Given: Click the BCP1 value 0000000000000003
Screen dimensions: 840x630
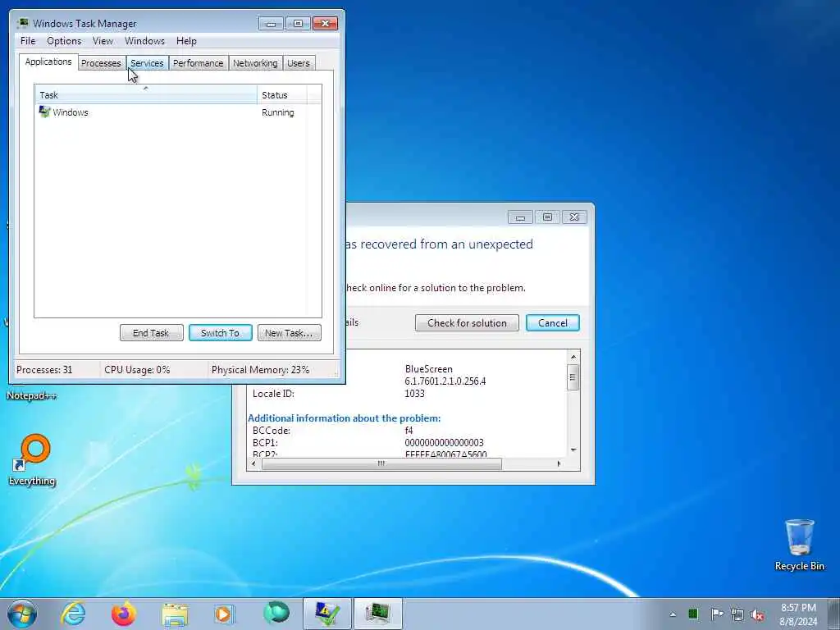Looking at the screenshot, I should tap(444, 443).
